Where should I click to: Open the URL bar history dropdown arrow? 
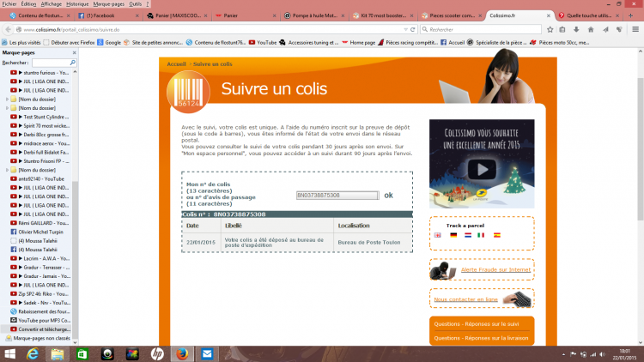pyautogui.click(x=406, y=29)
